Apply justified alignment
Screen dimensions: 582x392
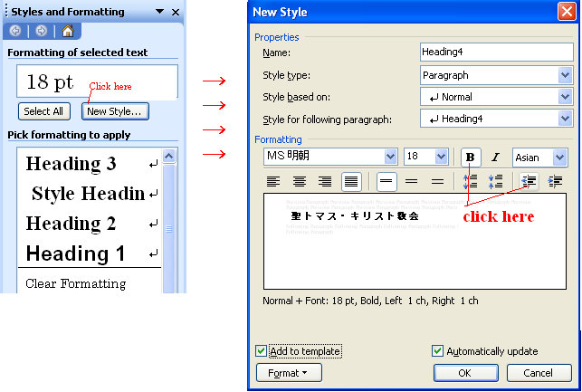pos(350,182)
